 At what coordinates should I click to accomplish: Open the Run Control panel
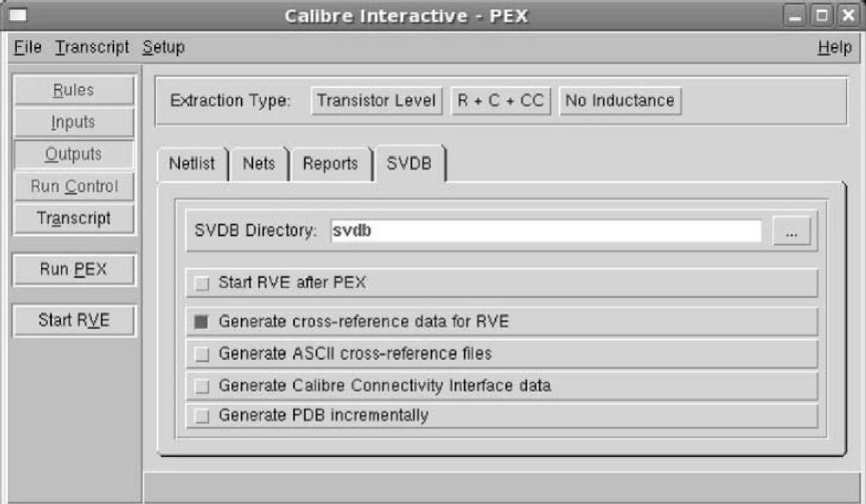[73, 186]
